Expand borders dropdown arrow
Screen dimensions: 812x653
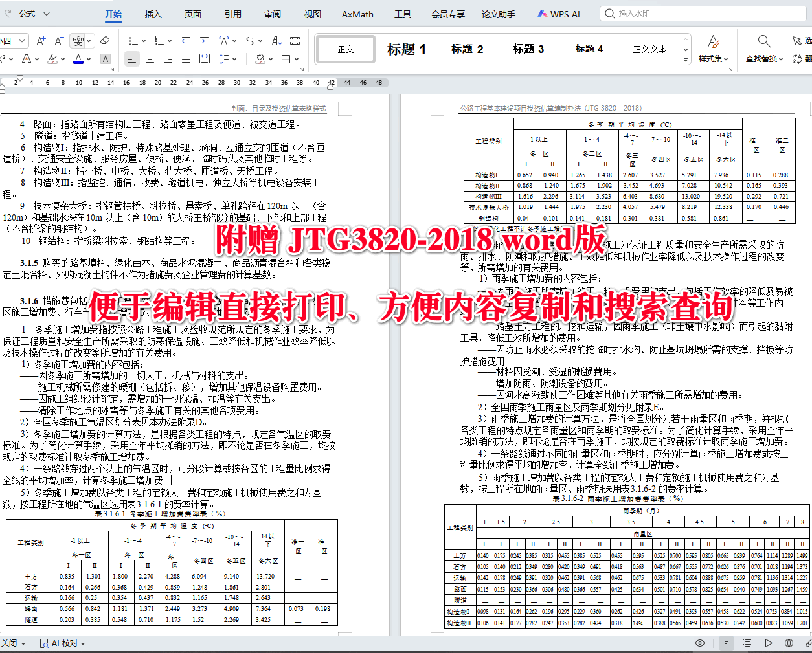point(297,59)
